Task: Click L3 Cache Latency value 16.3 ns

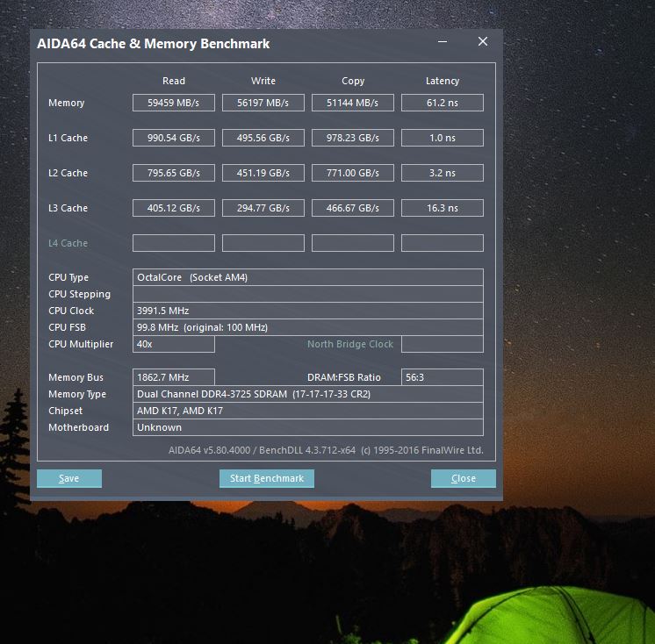Action: pyautogui.click(x=443, y=208)
